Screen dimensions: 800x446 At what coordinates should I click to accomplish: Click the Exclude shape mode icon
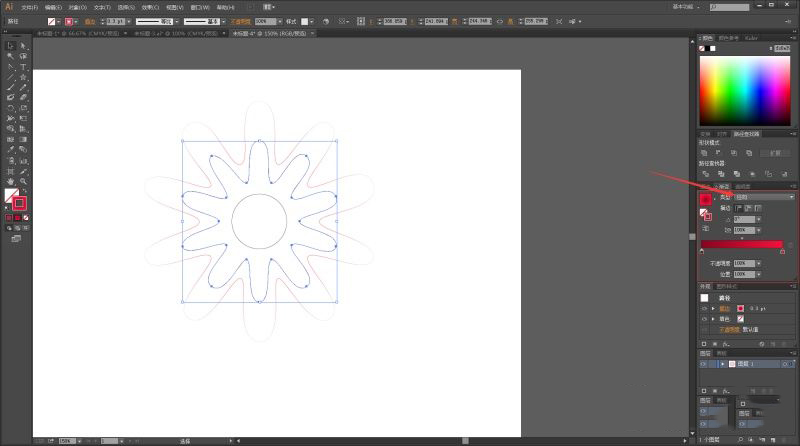point(749,153)
